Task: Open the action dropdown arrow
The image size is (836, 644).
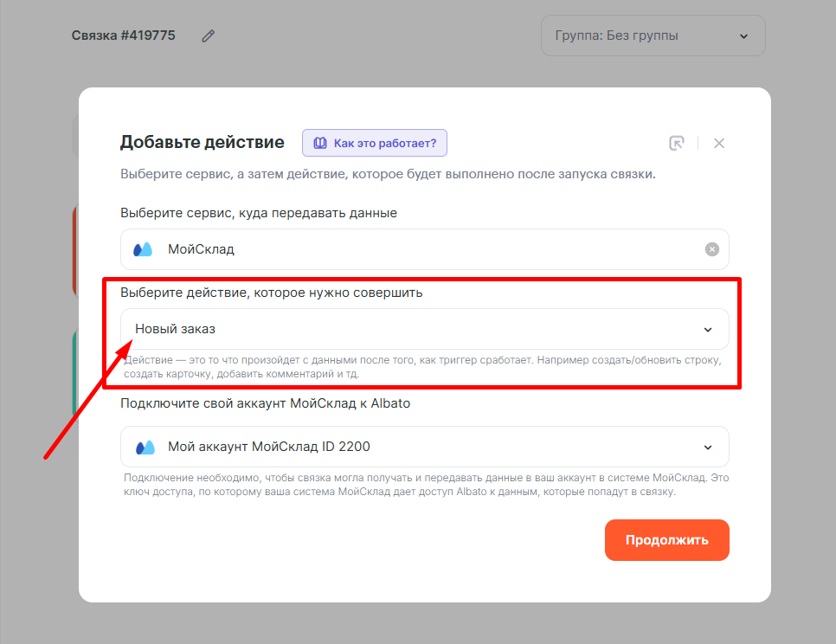Action: pos(707,330)
